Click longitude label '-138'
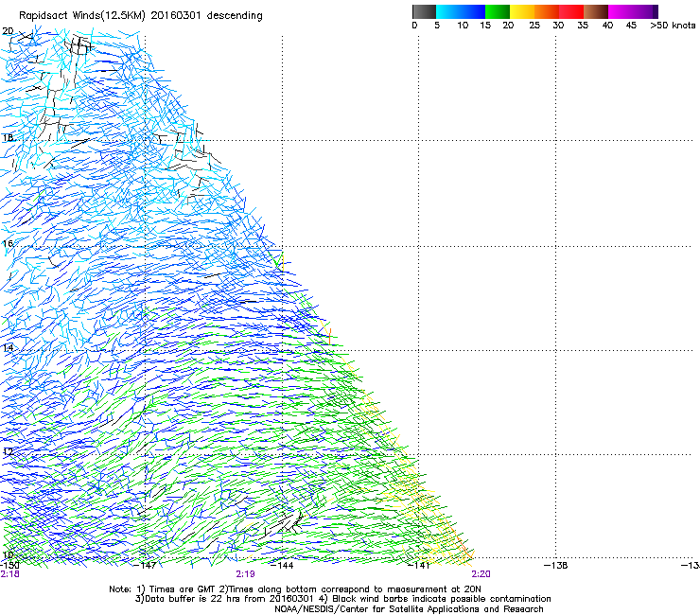The image size is (700, 615). pos(556,566)
